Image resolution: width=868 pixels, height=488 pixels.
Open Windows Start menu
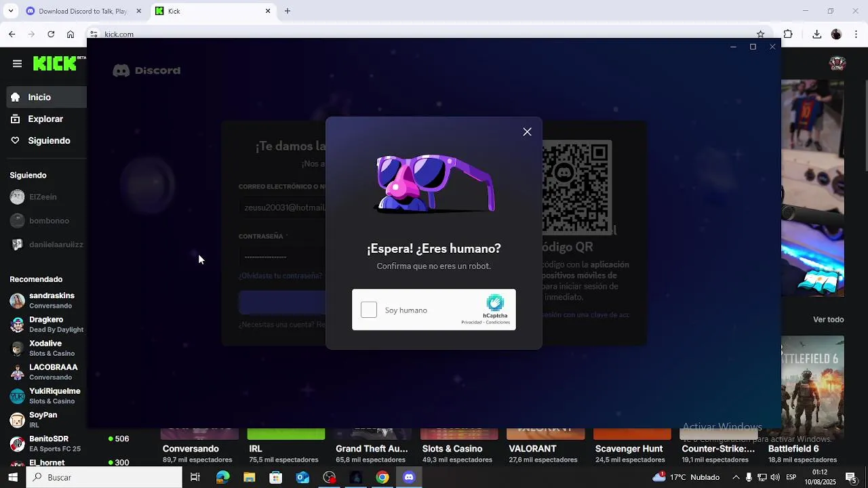pos(13,477)
